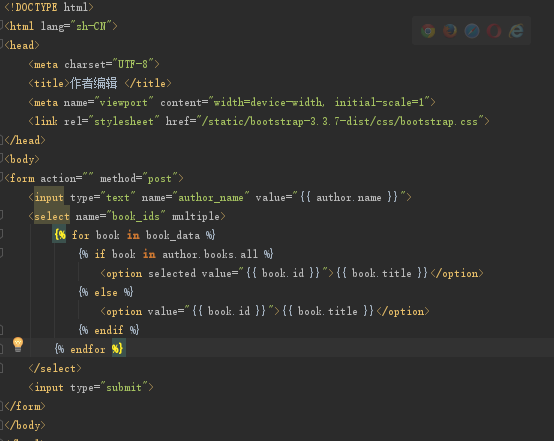Collapse the form tag fold marker
This screenshot has height=441, width=554.
[1, 178]
